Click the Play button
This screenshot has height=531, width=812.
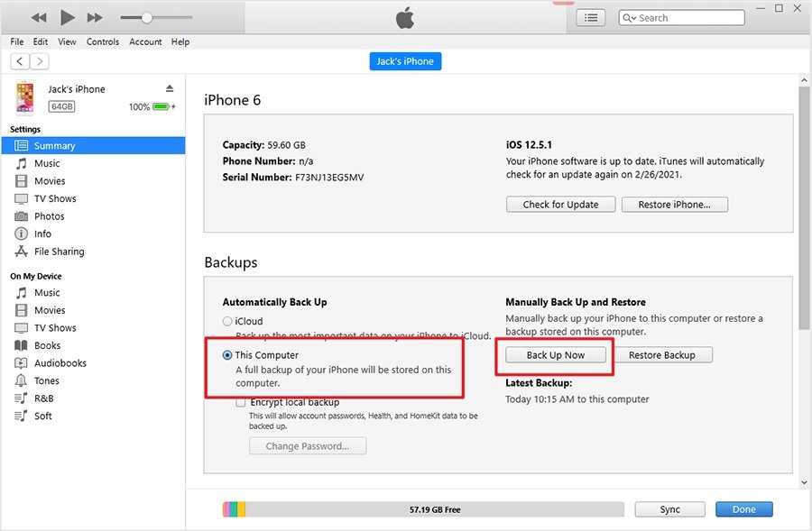point(67,18)
